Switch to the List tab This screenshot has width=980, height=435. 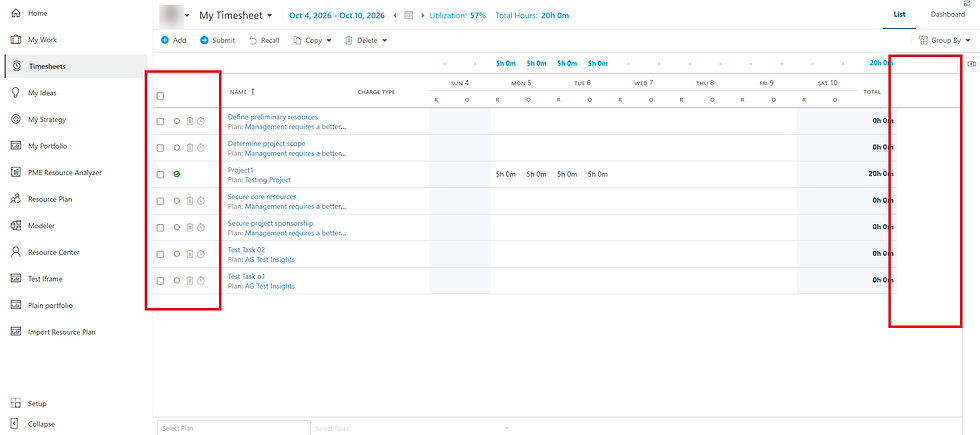coord(899,15)
